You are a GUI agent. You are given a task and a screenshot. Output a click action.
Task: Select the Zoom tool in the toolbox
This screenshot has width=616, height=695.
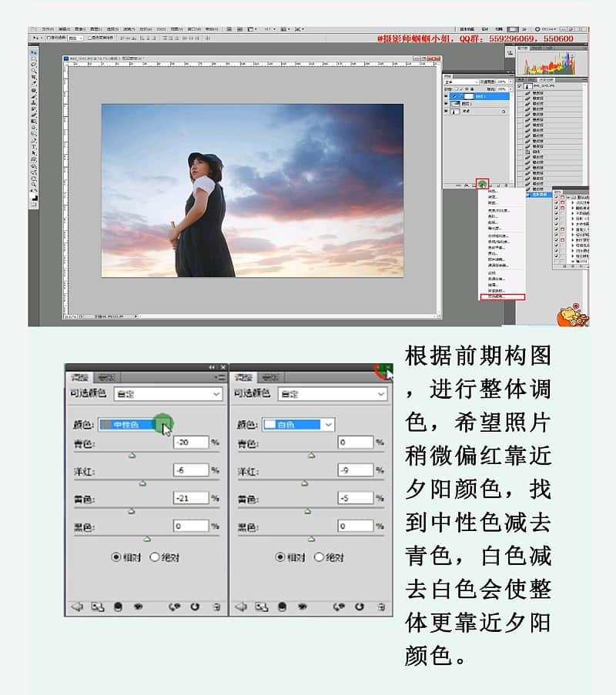(x=34, y=183)
